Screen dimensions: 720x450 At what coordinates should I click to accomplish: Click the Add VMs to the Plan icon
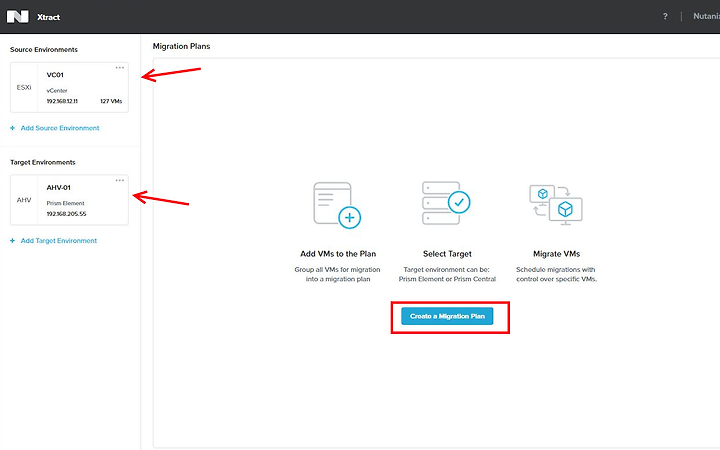[x=337, y=205]
